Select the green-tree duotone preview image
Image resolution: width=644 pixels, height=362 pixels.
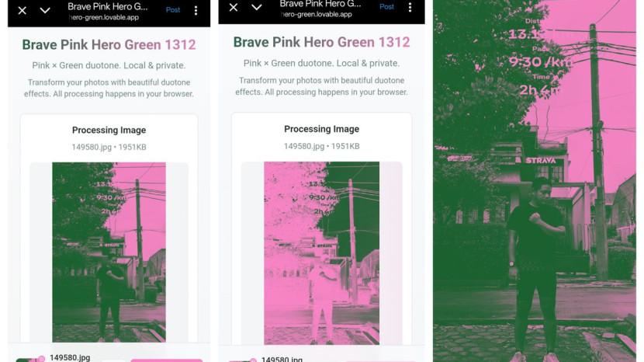coord(109,252)
